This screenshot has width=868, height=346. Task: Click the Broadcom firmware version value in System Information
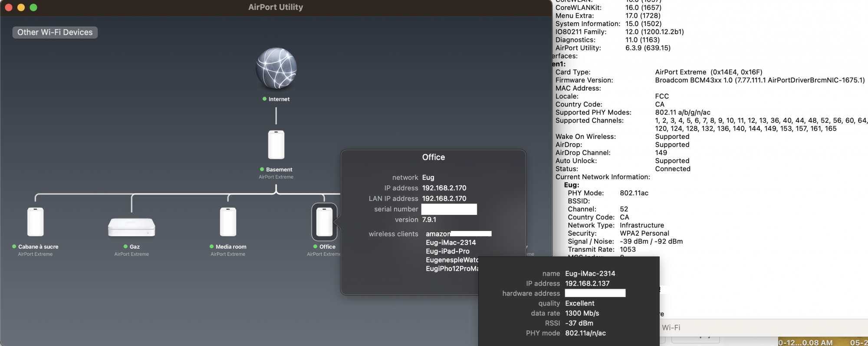[760, 80]
